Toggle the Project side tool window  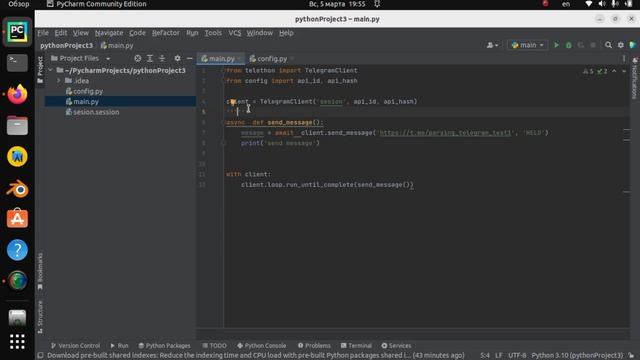(x=40, y=70)
